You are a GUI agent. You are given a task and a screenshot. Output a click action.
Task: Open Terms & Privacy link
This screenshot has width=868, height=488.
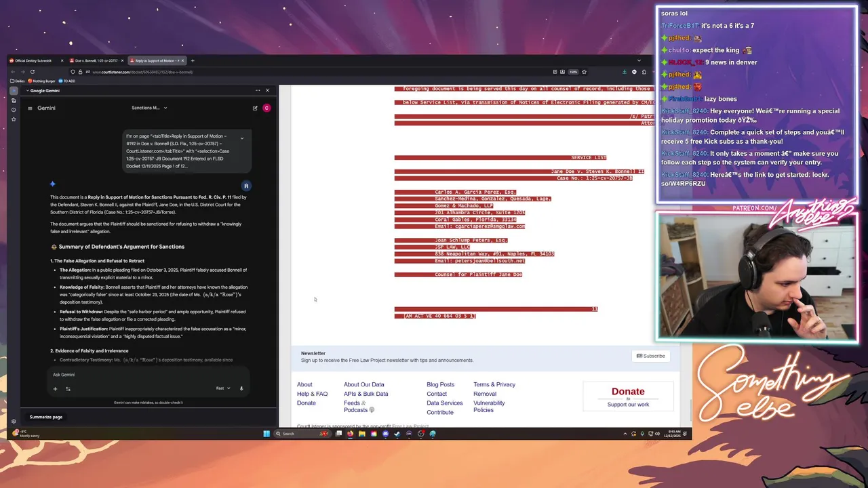(x=494, y=384)
